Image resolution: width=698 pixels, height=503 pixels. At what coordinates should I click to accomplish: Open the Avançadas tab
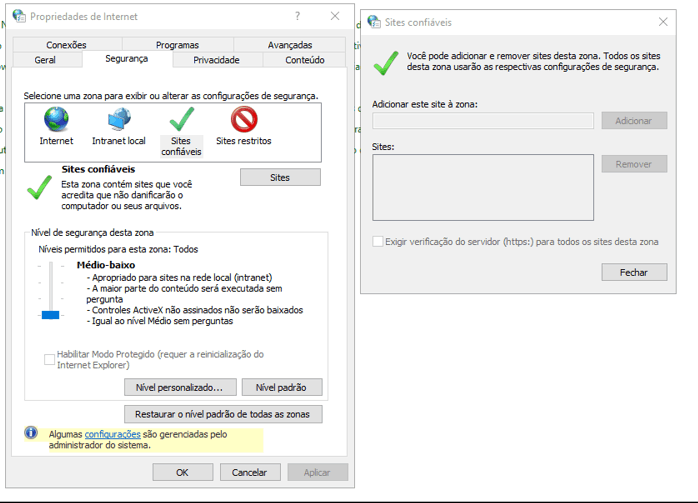[290, 45]
